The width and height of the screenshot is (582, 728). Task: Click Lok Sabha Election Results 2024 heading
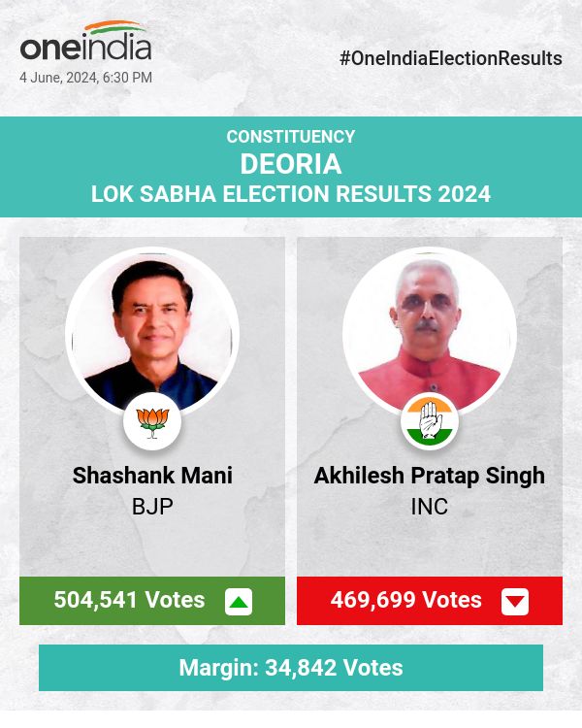coord(291,194)
